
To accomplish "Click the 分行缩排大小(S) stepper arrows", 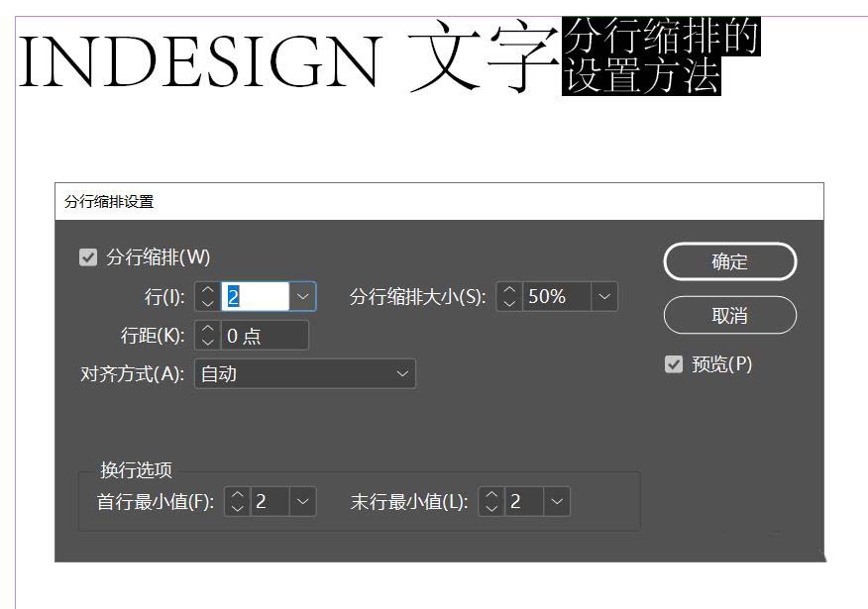I will pos(509,296).
